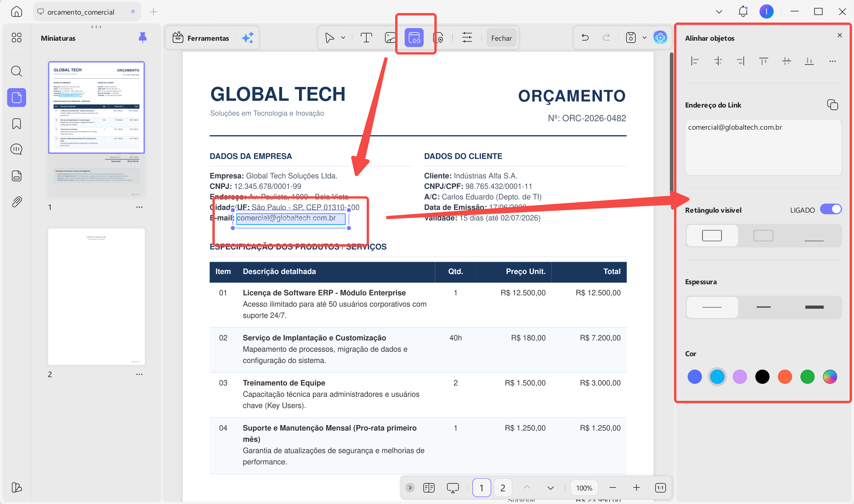Align objects to the right
Image resolution: width=854 pixels, height=504 pixels.
(x=741, y=61)
